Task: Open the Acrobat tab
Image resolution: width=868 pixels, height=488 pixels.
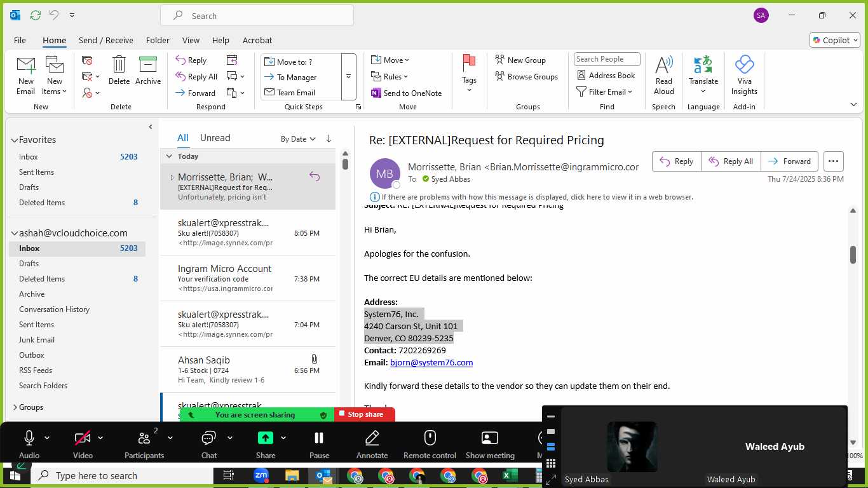Action: [257, 40]
